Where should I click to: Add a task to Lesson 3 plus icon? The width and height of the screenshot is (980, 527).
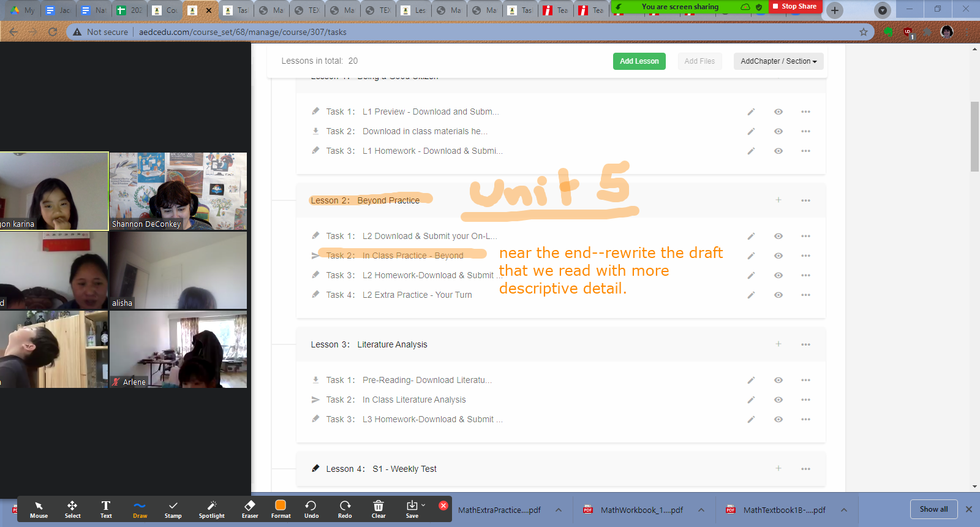click(x=778, y=344)
